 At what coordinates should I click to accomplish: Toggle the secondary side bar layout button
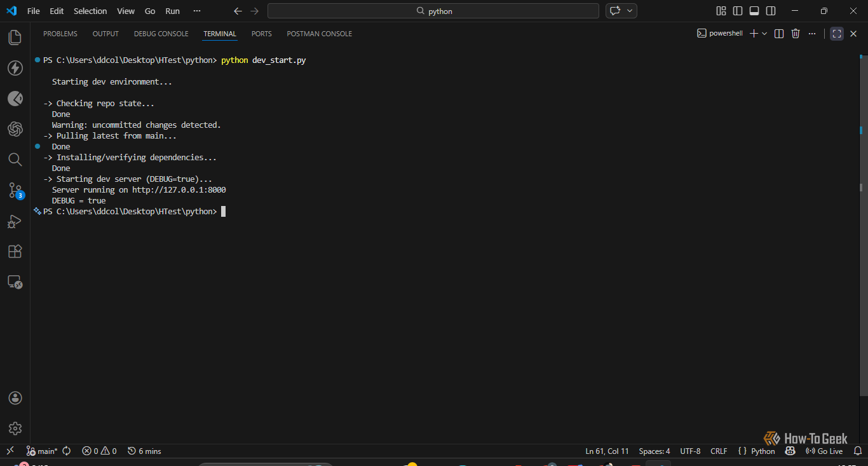771,11
